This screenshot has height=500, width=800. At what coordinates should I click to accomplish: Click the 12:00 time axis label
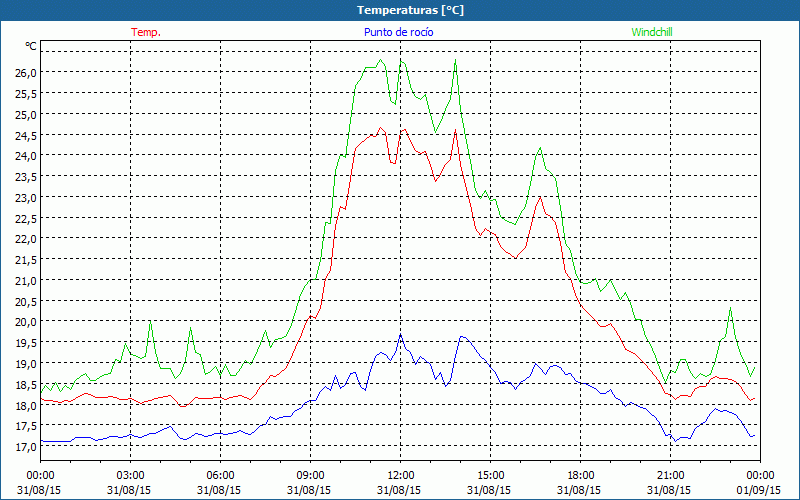(x=401, y=476)
